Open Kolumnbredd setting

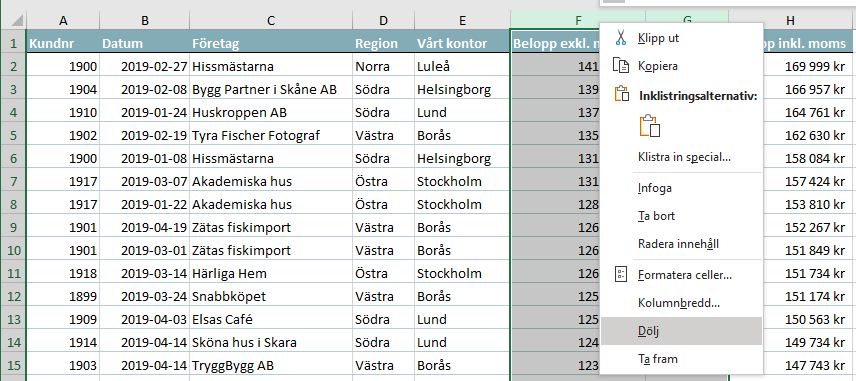(x=681, y=303)
